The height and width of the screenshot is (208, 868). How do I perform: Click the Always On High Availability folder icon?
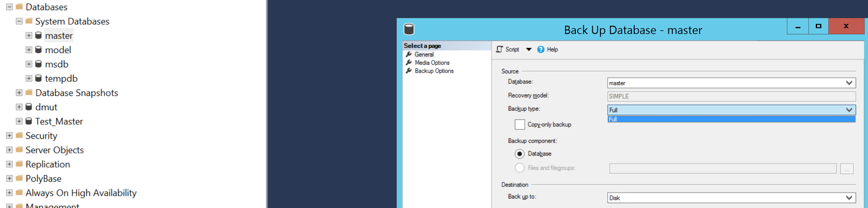[x=19, y=192]
